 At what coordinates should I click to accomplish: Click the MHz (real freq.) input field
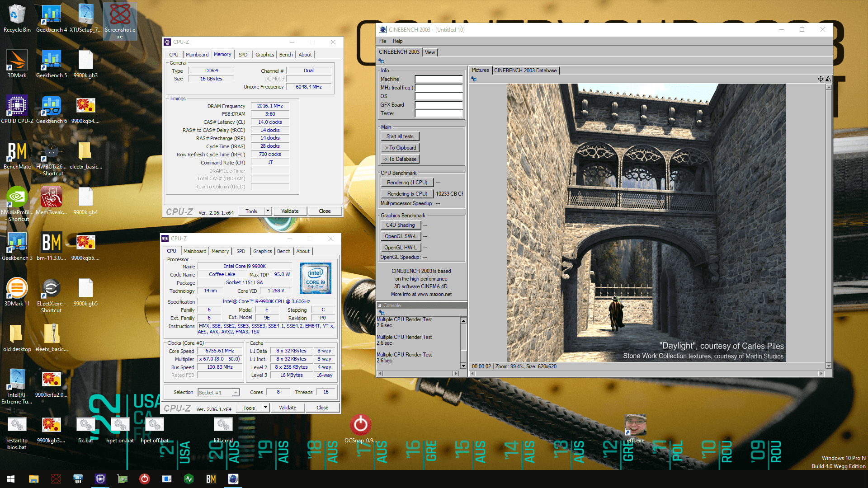pos(439,88)
